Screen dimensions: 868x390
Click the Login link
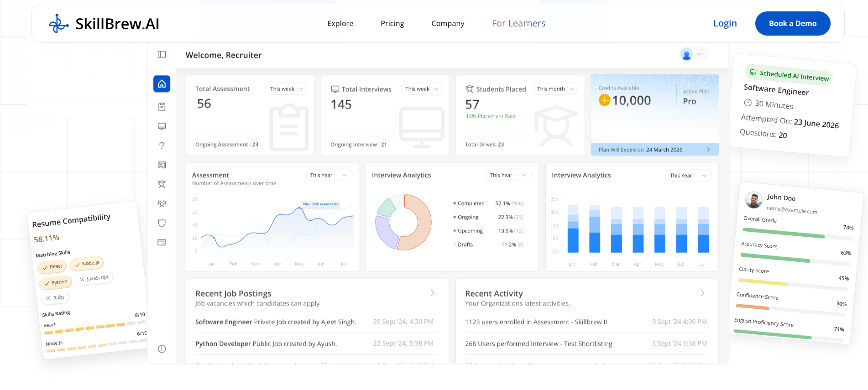pyautogui.click(x=725, y=23)
